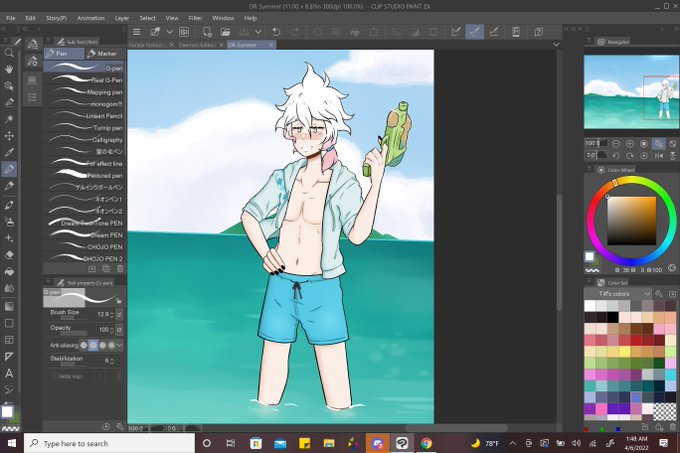Select the Gradient tool
Image resolution: width=680 pixels, height=453 pixels.
click(x=9, y=306)
